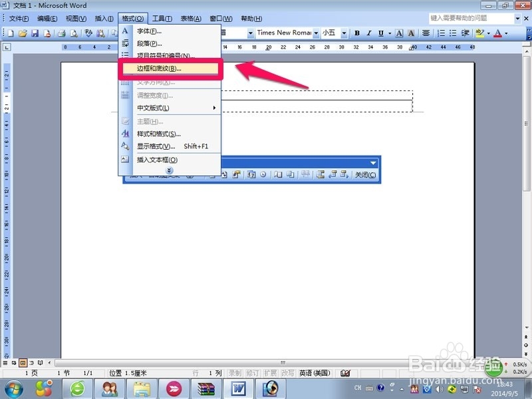Print the document with the printer icon
The width and height of the screenshot is (532, 399).
(x=61, y=33)
